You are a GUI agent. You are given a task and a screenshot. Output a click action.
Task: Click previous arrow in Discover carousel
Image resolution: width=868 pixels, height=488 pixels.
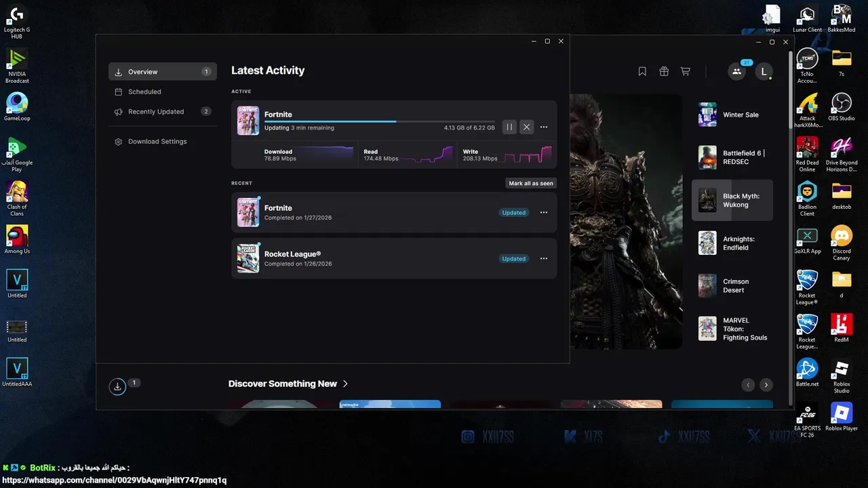coord(748,385)
